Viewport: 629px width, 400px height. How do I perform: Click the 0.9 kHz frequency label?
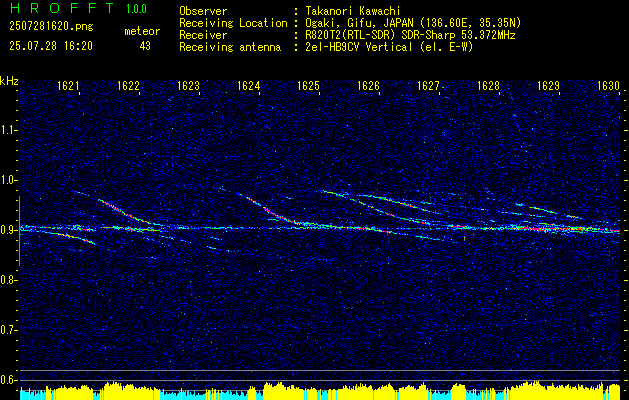click(x=8, y=230)
